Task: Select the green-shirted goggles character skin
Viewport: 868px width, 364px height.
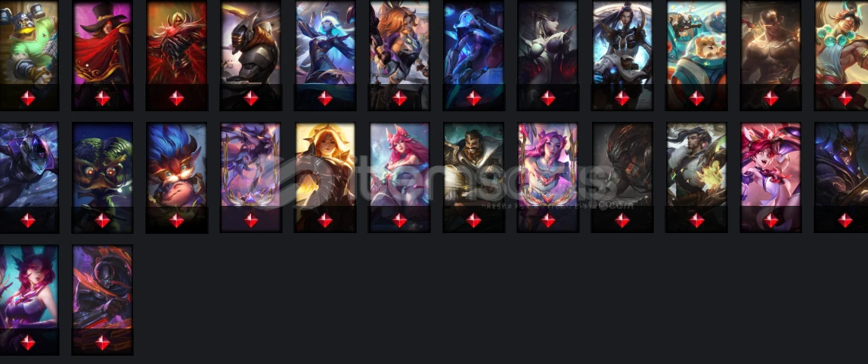Action: tap(29, 42)
